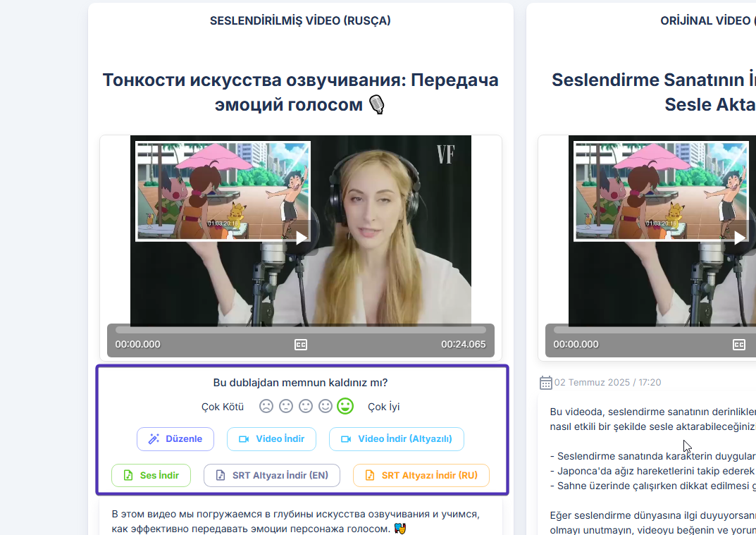Click the anime inset in the dubbed video
Screen dimensions: 756x535
pyautogui.click(x=223, y=190)
